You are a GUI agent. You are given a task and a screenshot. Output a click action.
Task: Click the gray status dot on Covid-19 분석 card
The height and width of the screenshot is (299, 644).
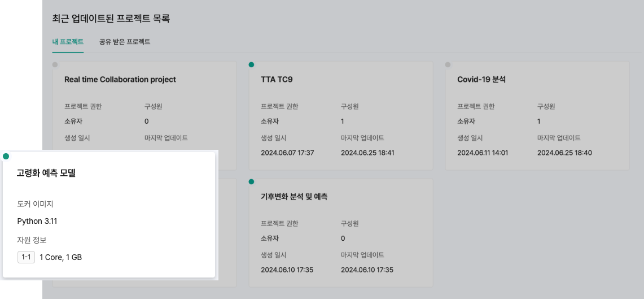point(448,65)
